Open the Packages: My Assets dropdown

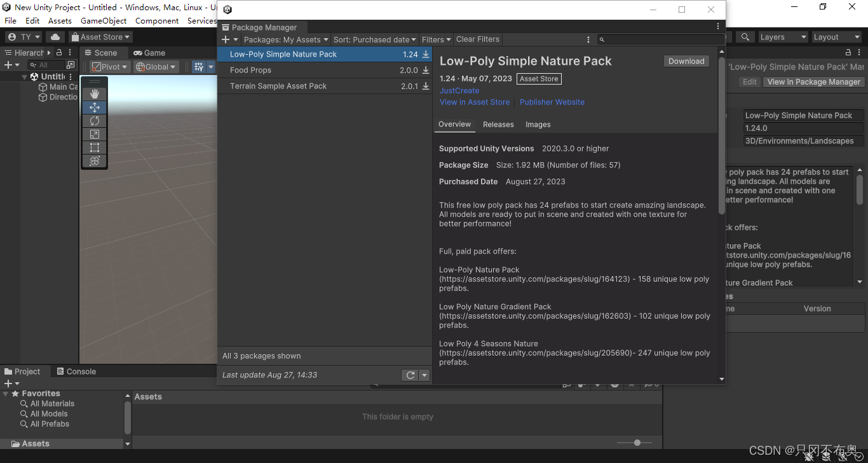click(286, 39)
